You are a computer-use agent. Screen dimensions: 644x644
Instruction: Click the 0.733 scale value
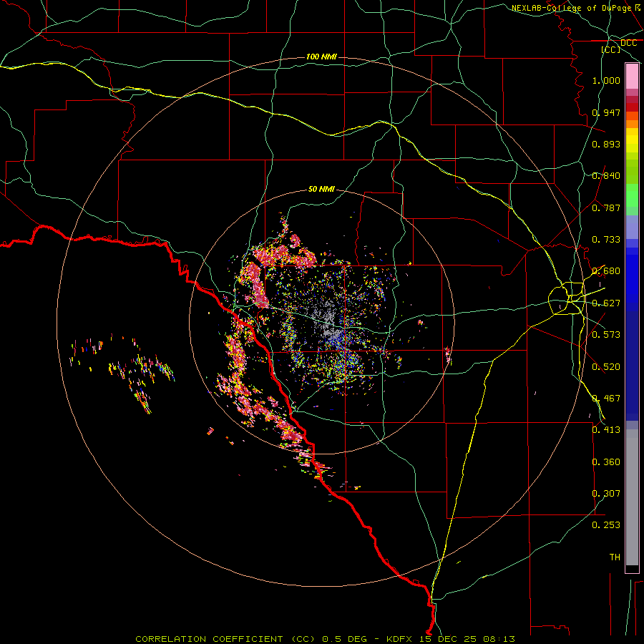click(606, 240)
